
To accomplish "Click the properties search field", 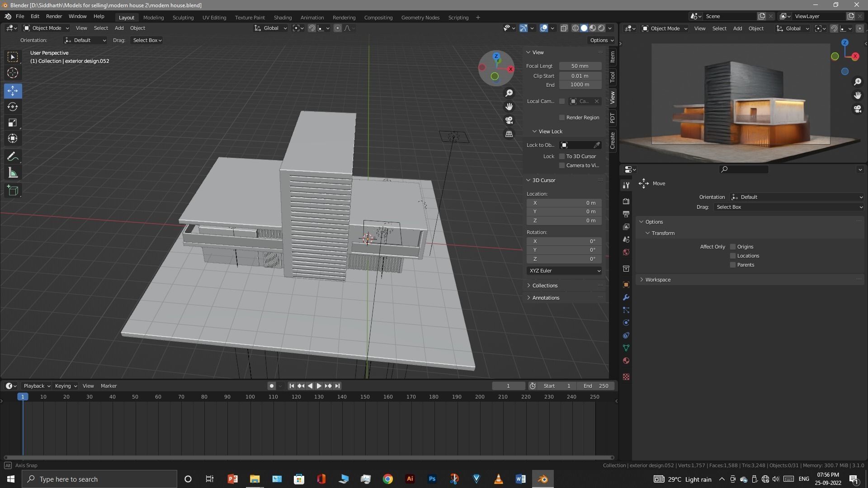I will tap(744, 169).
